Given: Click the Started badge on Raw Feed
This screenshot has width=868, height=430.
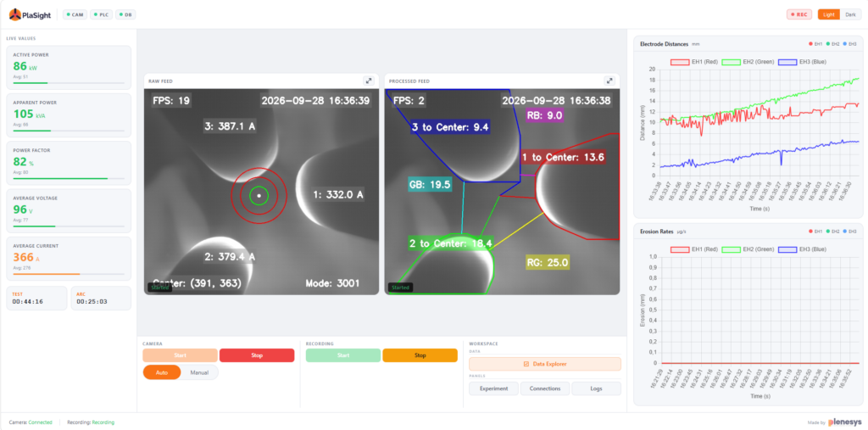Looking at the screenshot, I should click(159, 288).
